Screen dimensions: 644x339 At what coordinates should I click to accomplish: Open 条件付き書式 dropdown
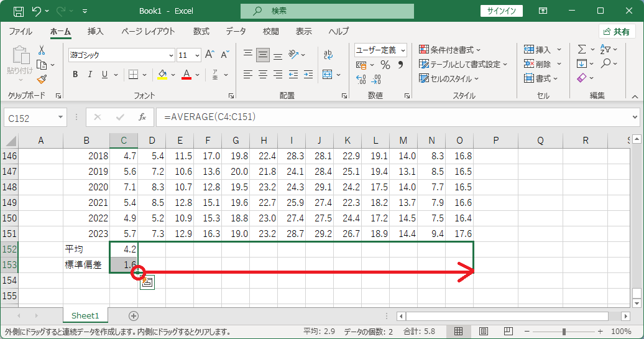449,50
